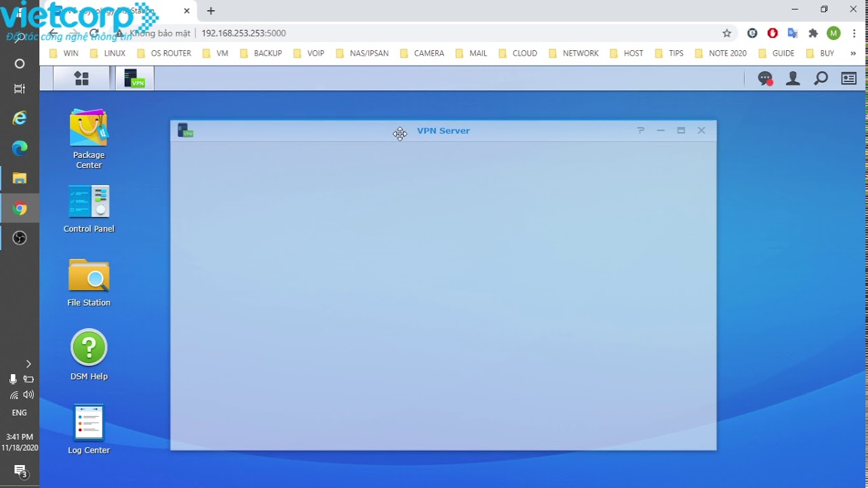Open CLOUD bookmarks folder

click(518, 54)
